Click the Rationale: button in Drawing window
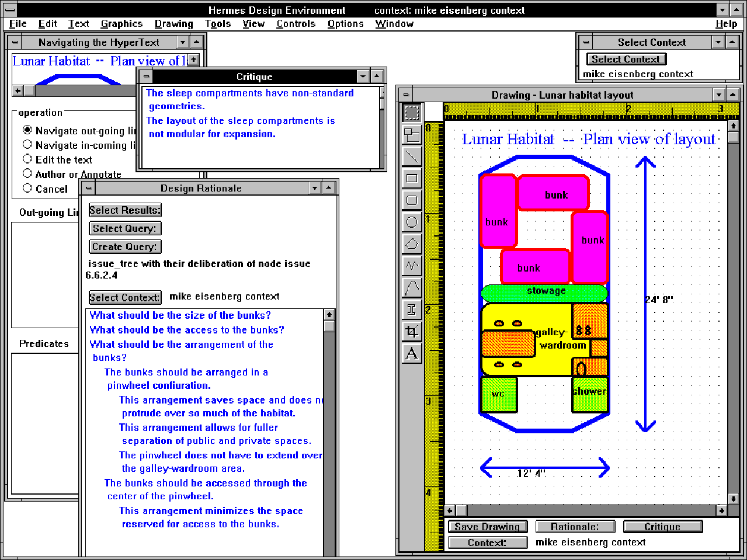 (x=575, y=527)
